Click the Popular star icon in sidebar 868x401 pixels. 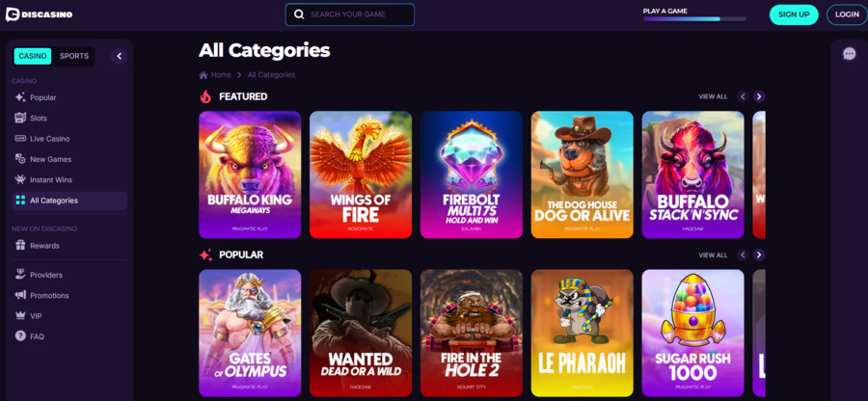point(20,97)
